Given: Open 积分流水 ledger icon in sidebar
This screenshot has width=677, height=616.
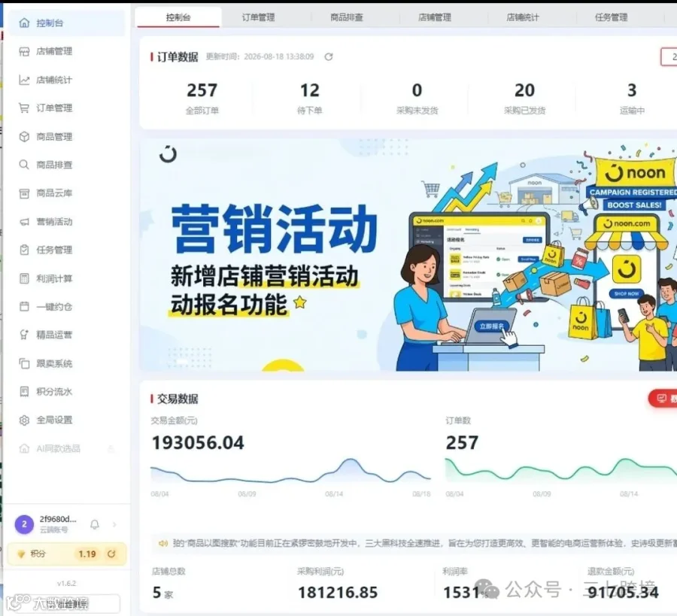Looking at the screenshot, I should point(25,392).
